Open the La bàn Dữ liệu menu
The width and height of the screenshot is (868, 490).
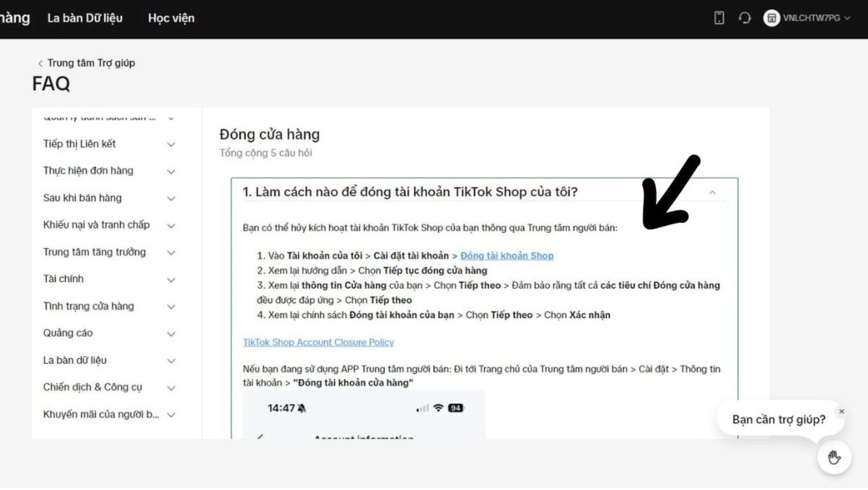coord(84,18)
